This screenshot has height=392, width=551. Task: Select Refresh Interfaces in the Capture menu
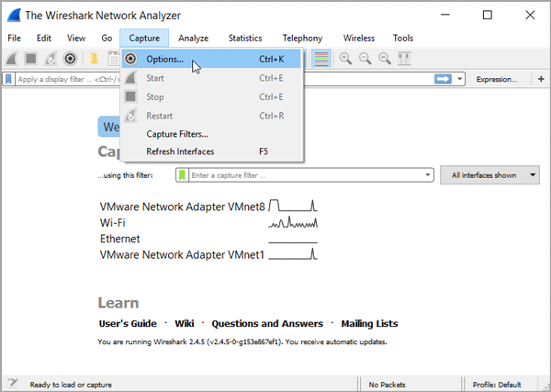pos(180,151)
